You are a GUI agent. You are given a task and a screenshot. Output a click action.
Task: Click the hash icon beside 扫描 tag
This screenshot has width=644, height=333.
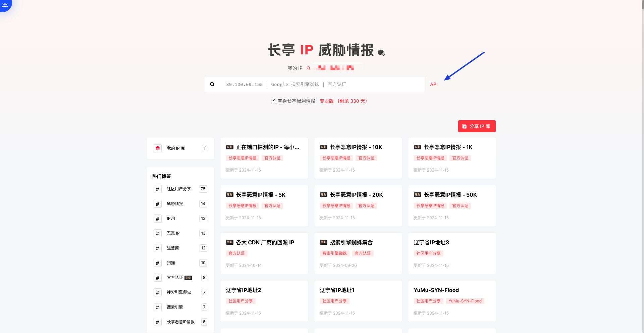158,263
